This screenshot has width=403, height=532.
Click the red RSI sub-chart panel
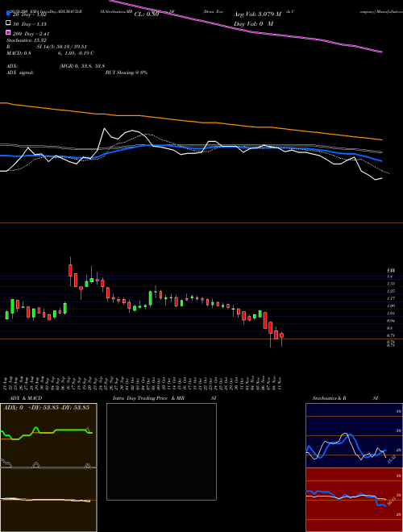pos(354,500)
